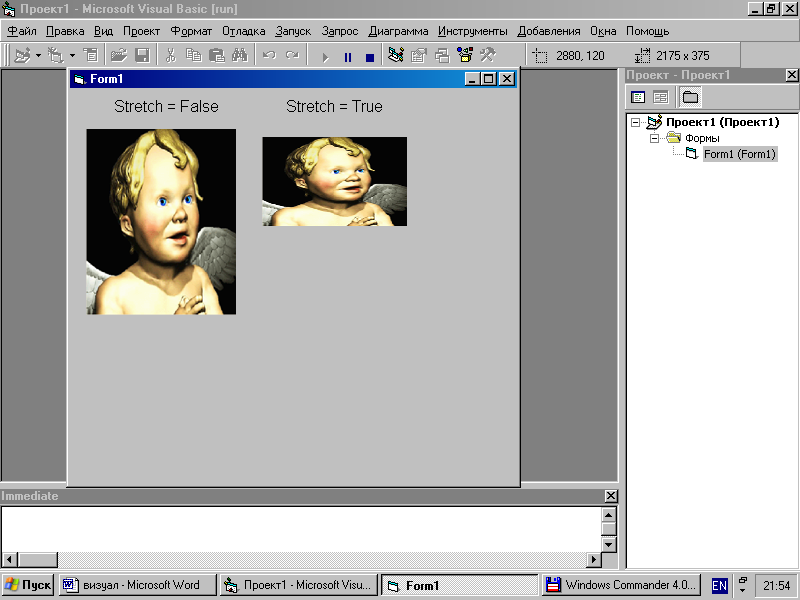The image size is (800, 600).
Task: Click the EN language indicator in tray
Action: [719, 585]
